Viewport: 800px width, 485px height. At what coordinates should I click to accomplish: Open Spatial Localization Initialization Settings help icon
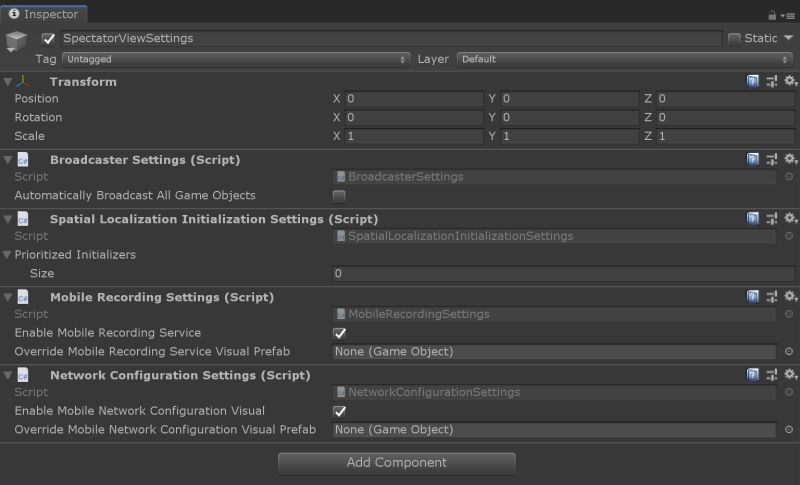click(x=753, y=218)
